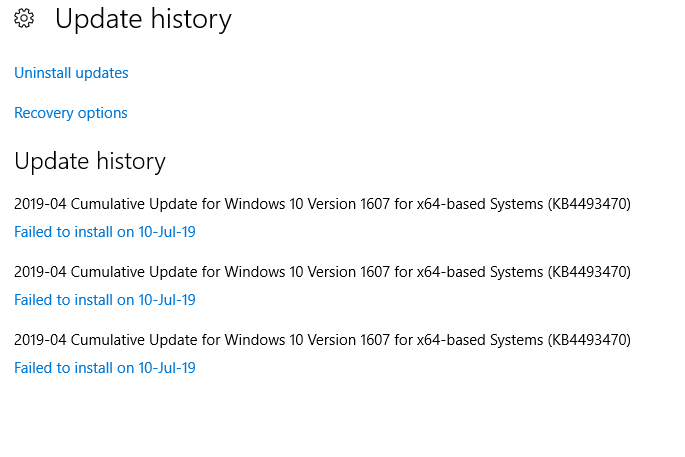Open first 'Failed to install on 10-Jul-19' link
The height and width of the screenshot is (457, 685).
(x=104, y=232)
